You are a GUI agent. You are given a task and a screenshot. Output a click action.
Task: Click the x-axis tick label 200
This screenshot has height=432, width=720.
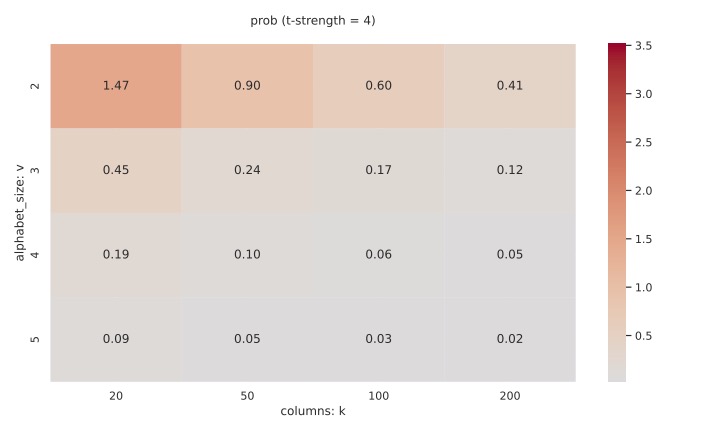pos(509,396)
